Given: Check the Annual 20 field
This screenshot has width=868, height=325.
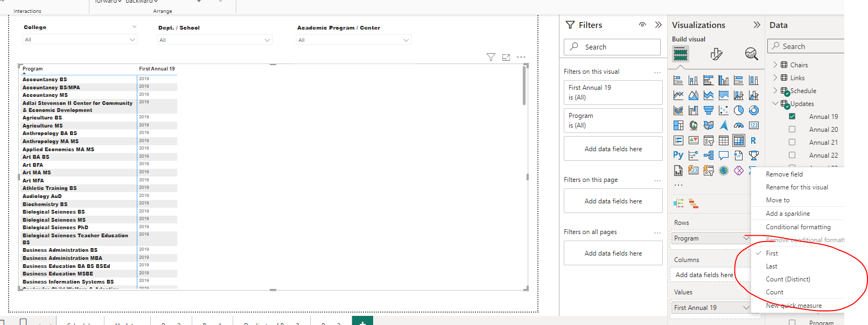Looking at the screenshot, I should (x=792, y=129).
